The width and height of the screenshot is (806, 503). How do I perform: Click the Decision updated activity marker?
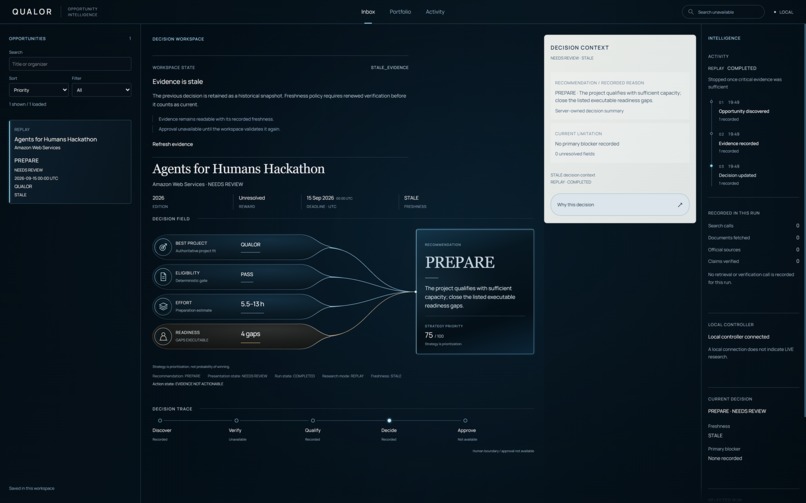[711, 166]
